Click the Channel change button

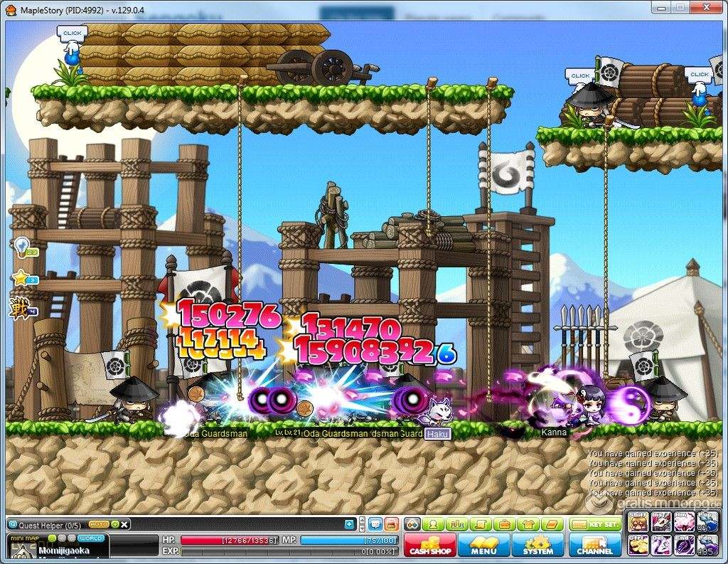(594, 545)
